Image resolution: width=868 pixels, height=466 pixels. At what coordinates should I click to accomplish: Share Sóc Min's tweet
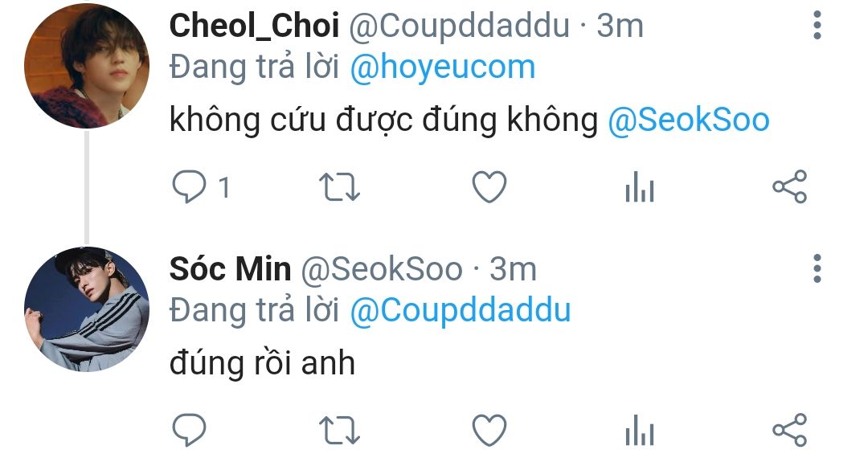790,430
